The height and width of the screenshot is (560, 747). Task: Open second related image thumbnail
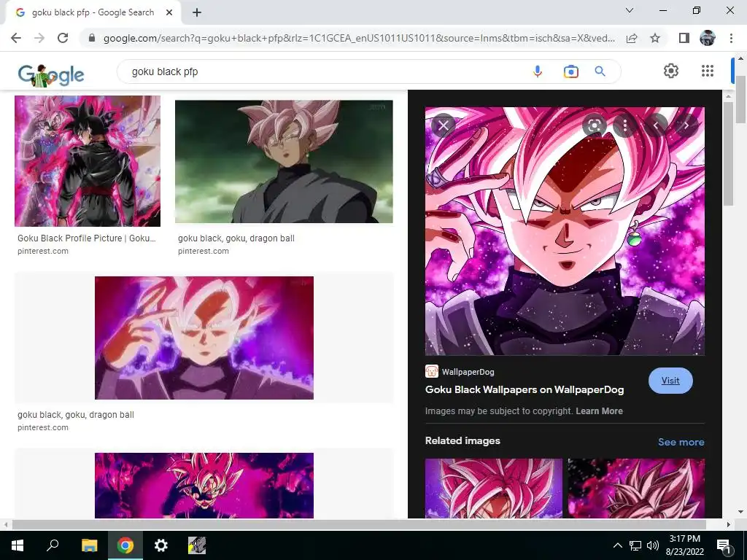[x=636, y=488]
